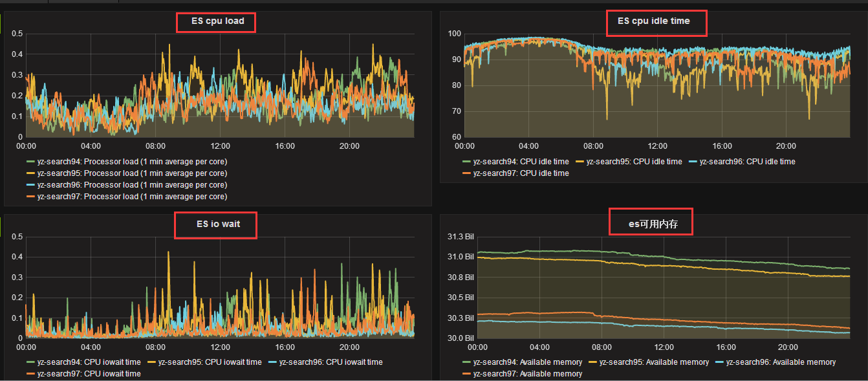Toggle yz-search94 Available memory series
This screenshot has width=868, height=381.
pos(527,362)
